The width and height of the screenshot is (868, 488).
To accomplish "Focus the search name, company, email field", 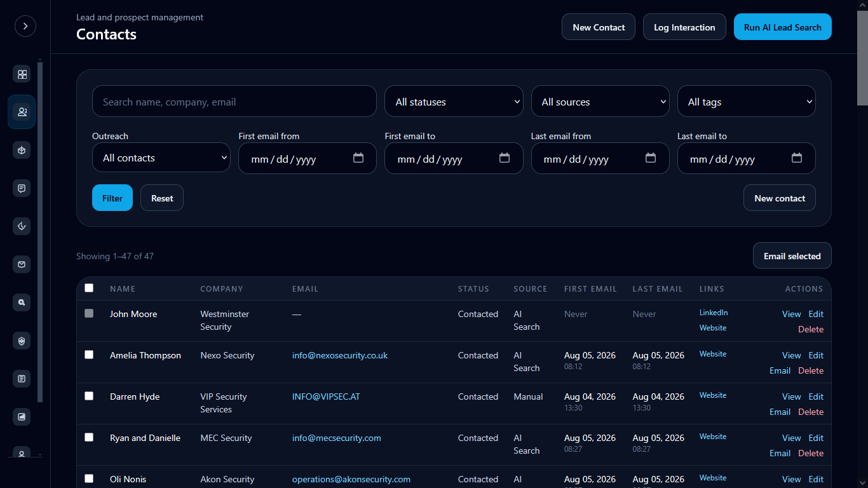I will tap(234, 102).
